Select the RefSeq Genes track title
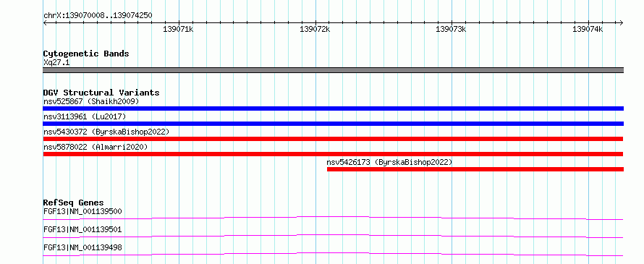The image size is (644, 264). pos(74,203)
